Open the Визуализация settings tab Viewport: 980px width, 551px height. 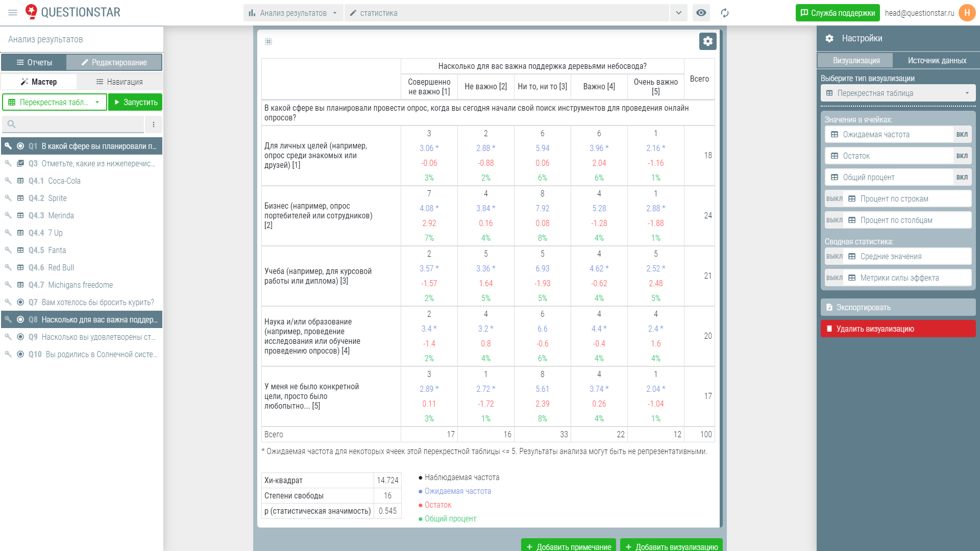856,60
